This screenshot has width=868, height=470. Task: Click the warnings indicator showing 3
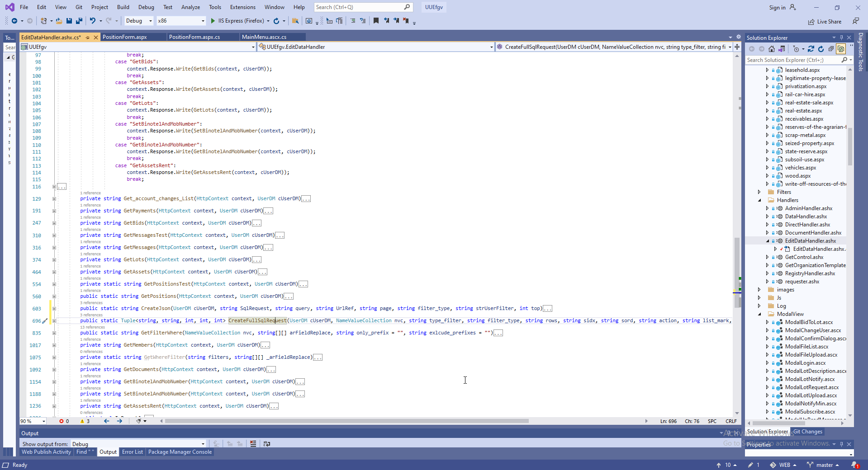coord(85,421)
